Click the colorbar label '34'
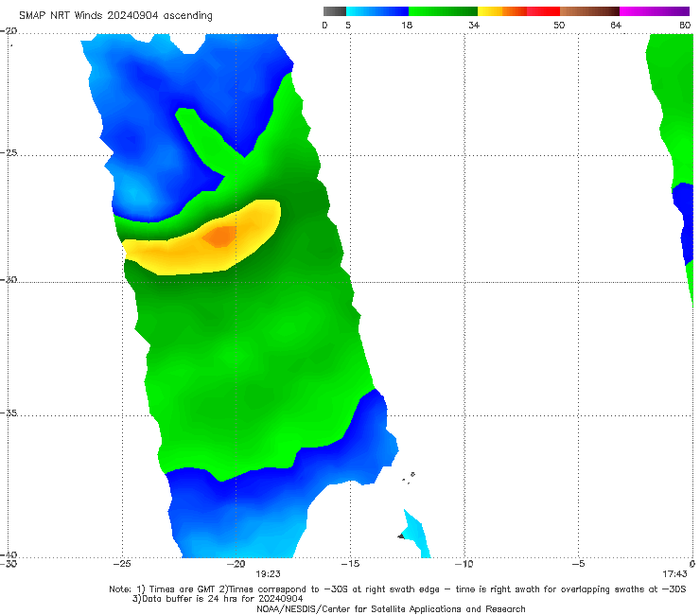The height and width of the screenshot is (615, 700). coord(474,26)
